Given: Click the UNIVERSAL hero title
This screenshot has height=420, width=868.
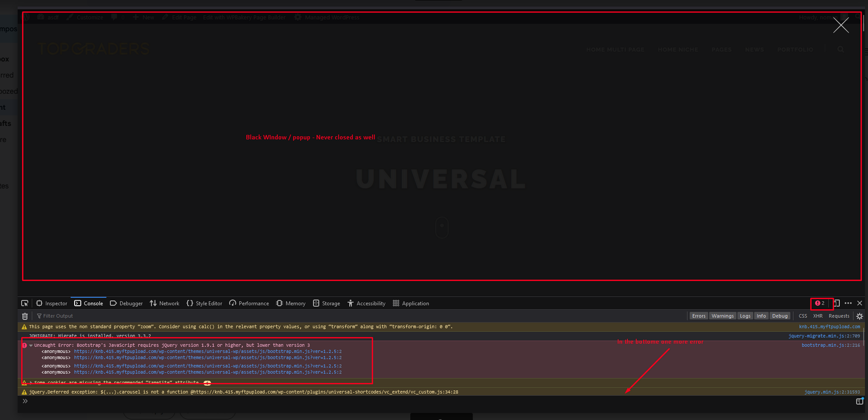Looking at the screenshot, I should pos(441,179).
